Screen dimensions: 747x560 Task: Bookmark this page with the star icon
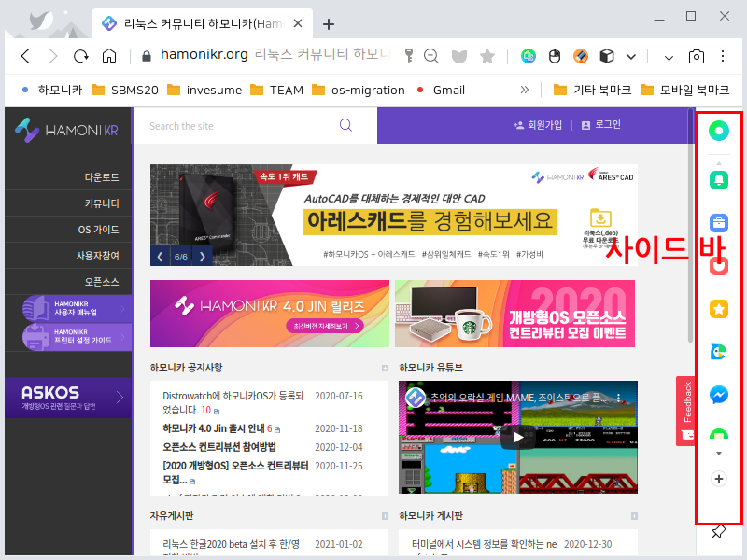486,56
